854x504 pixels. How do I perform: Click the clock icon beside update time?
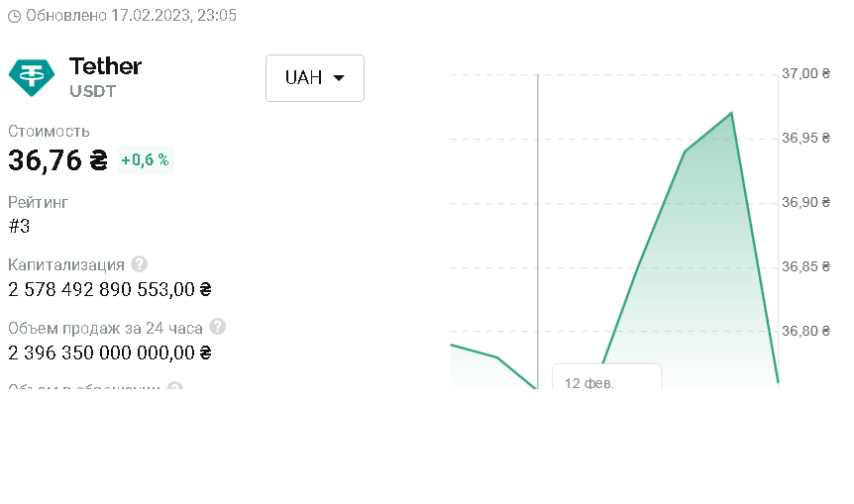pyautogui.click(x=15, y=16)
